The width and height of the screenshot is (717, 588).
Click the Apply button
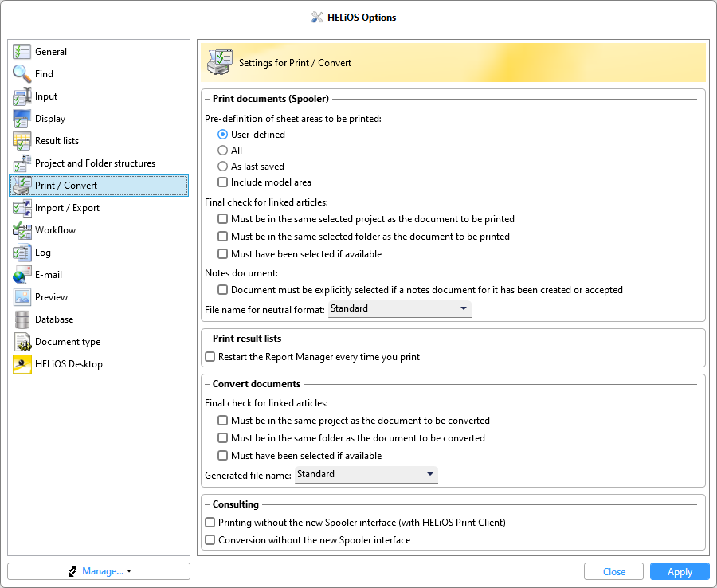point(680,571)
